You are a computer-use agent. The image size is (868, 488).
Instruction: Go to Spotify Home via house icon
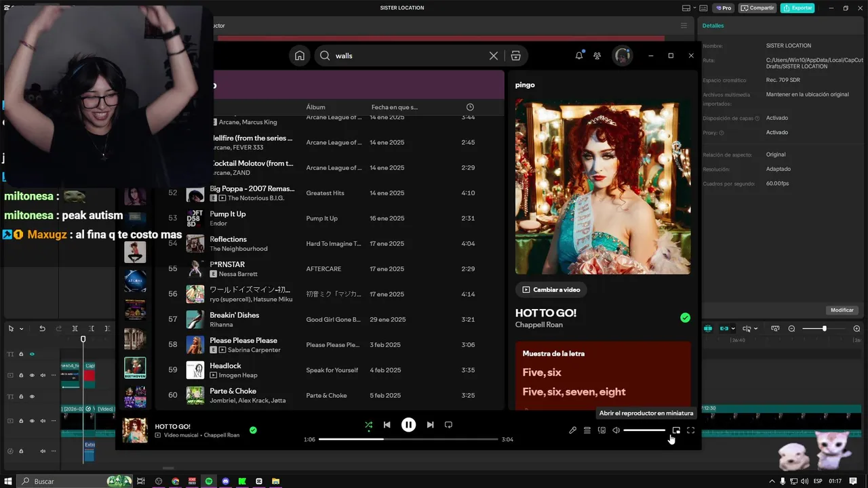point(299,56)
